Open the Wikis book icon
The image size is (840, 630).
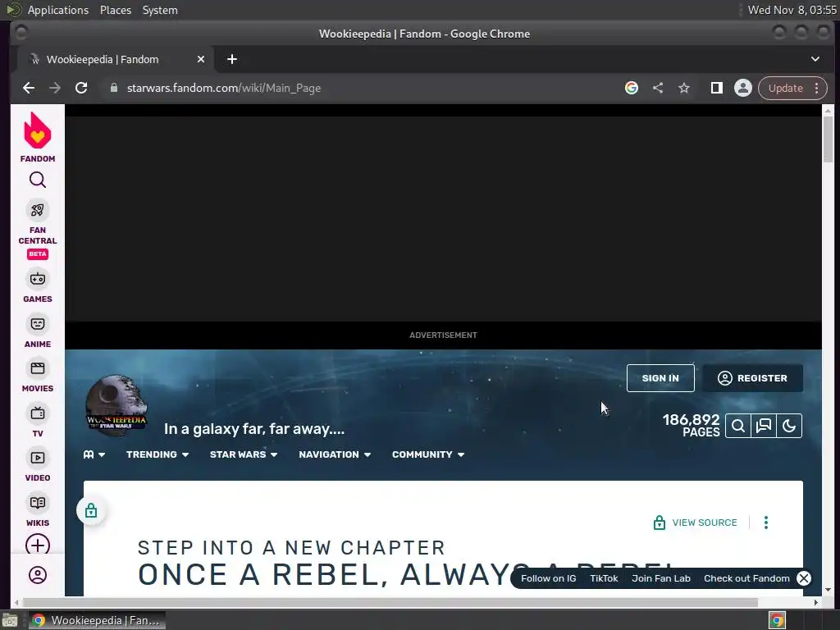tap(38, 503)
